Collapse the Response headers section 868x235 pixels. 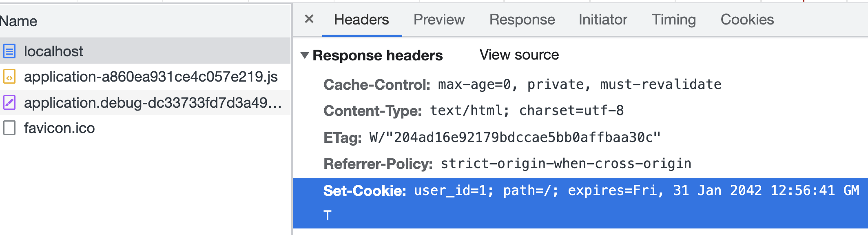304,55
